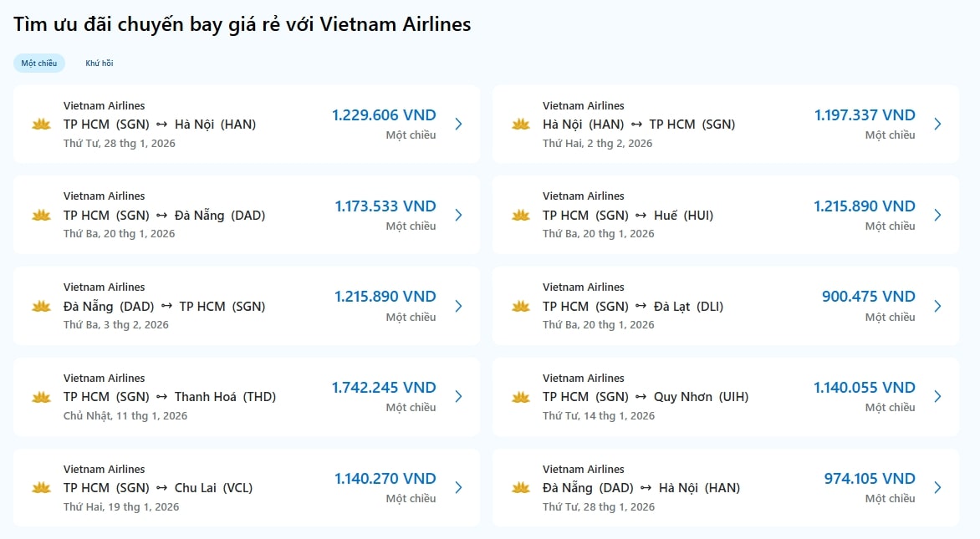The width and height of the screenshot is (980, 539).
Task: Select the lotus icon on SGN-Đà Nẵng offer
Action: 41,215
